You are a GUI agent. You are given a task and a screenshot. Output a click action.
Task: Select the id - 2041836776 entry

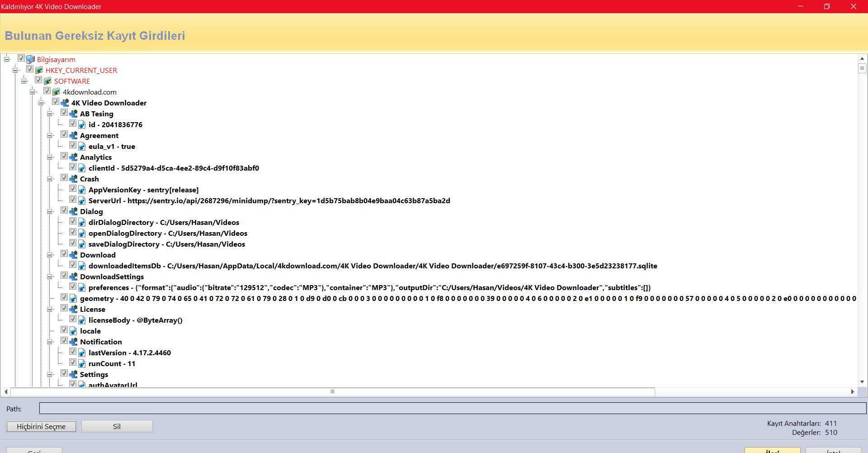pyautogui.click(x=115, y=124)
